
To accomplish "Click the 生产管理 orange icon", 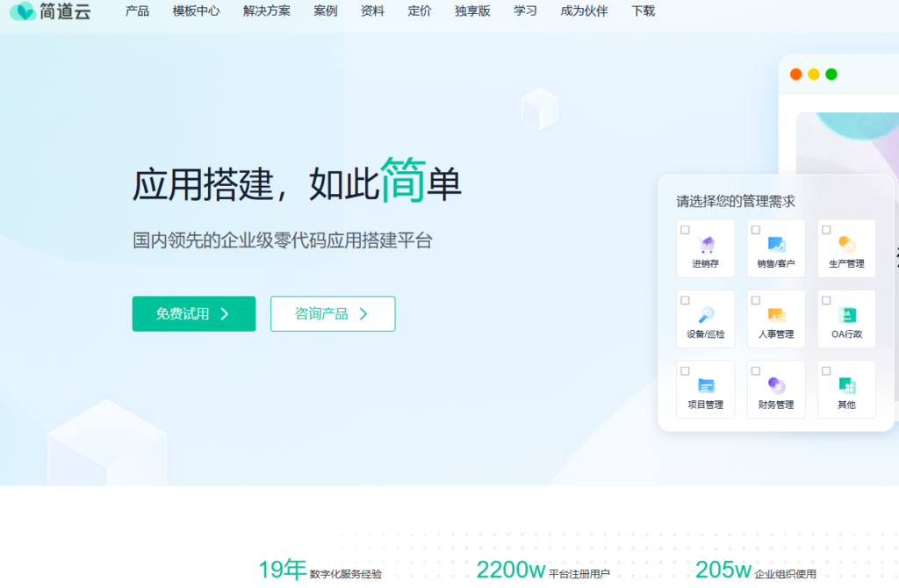I will [847, 245].
